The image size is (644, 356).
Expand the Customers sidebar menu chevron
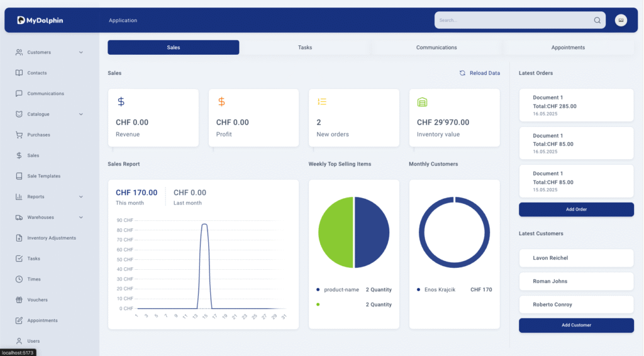pyautogui.click(x=81, y=52)
